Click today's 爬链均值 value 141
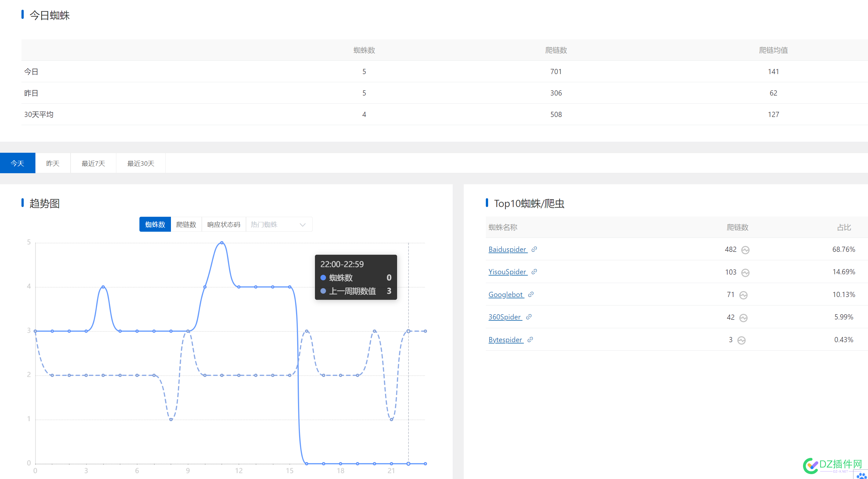868x479 pixels. pos(773,71)
